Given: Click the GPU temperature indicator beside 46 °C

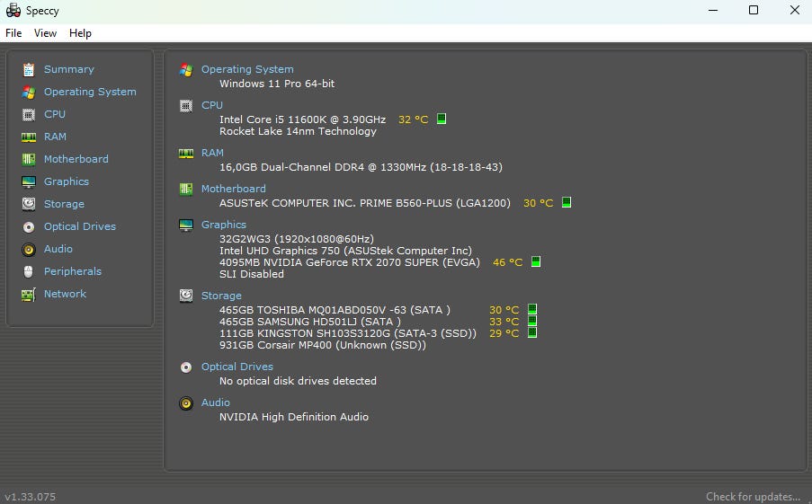Looking at the screenshot, I should (x=536, y=261).
